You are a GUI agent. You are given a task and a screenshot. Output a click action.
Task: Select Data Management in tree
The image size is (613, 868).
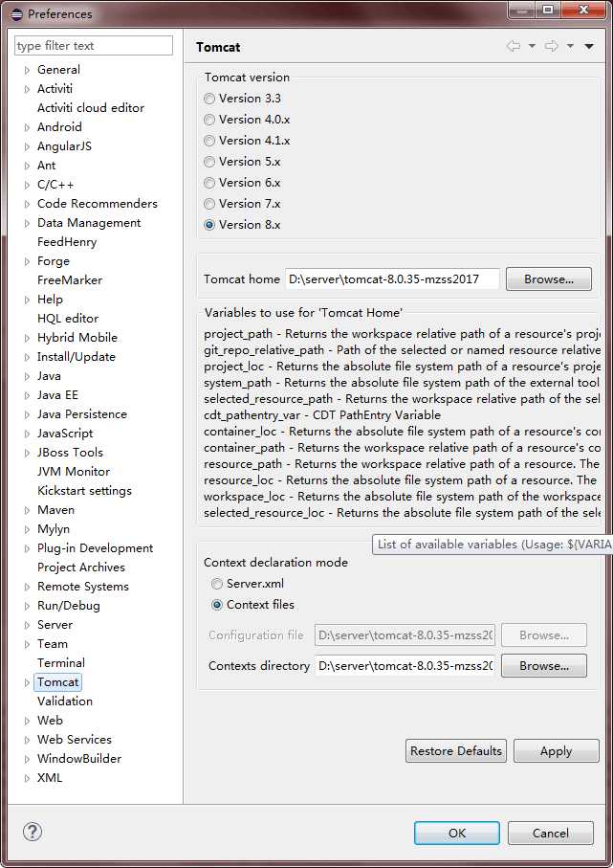89,223
